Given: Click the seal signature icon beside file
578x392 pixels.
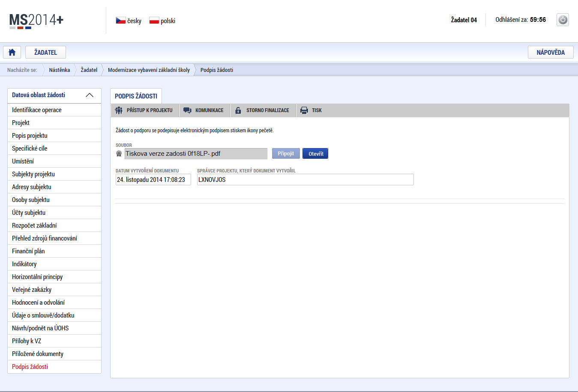Looking at the screenshot, I should pyautogui.click(x=119, y=154).
